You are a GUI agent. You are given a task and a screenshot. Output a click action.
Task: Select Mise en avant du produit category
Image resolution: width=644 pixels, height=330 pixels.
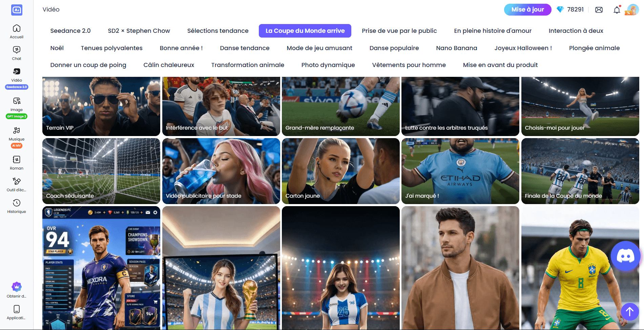click(500, 65)
